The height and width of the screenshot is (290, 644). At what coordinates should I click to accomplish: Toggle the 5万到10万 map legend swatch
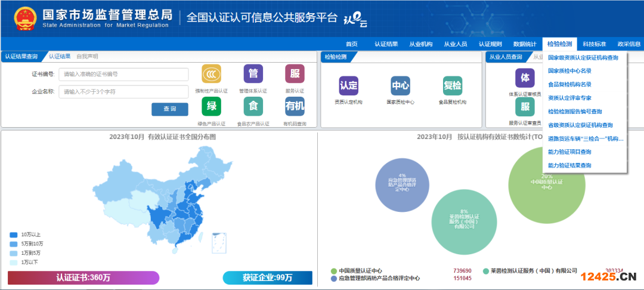click(14, 244)
